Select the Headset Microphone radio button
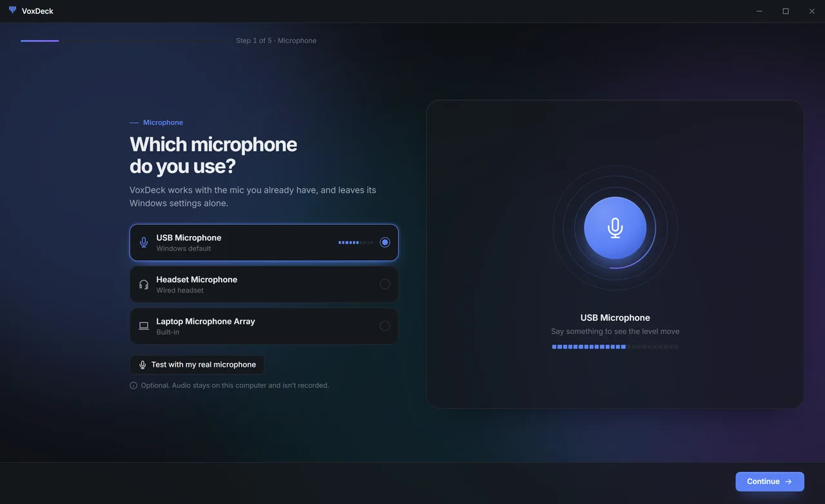The width and height of the screenshot is (825, 504). point(385,284)
